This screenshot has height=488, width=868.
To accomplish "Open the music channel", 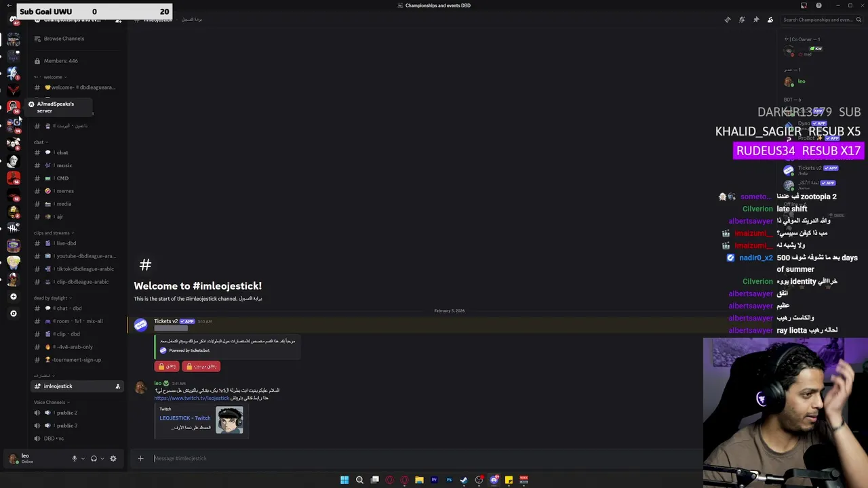I will tap(77, 165).
